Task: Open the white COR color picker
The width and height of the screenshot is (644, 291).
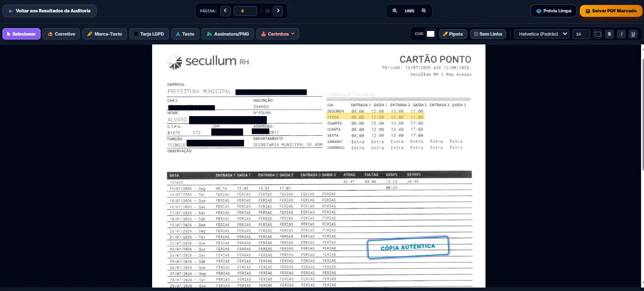Action: click(x=431, y=34)
